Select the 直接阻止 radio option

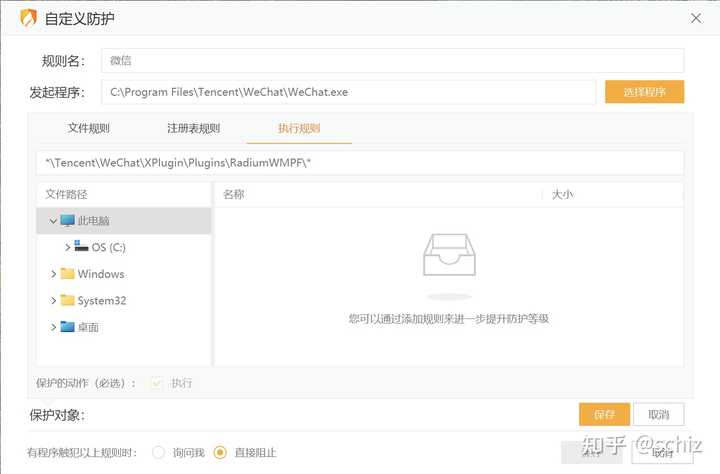(x=220, y=452)
